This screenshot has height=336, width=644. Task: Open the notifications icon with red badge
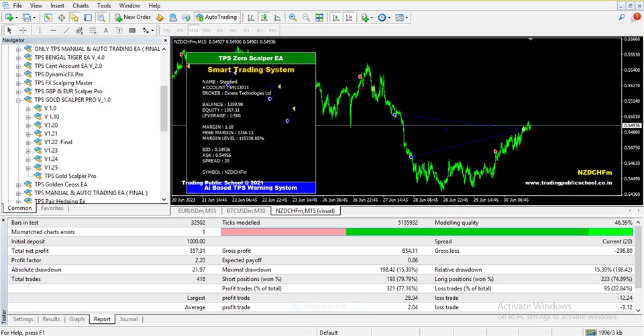pos(636,17)
